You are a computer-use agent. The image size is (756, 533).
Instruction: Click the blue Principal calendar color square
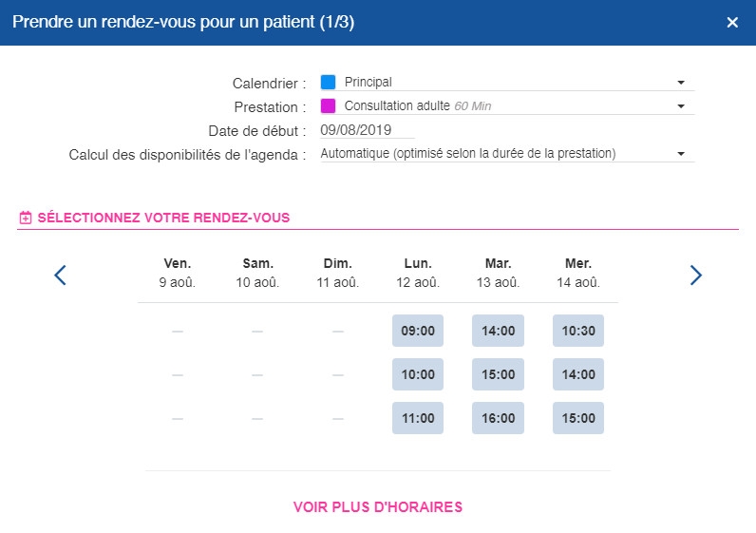[x=329, y=82]
